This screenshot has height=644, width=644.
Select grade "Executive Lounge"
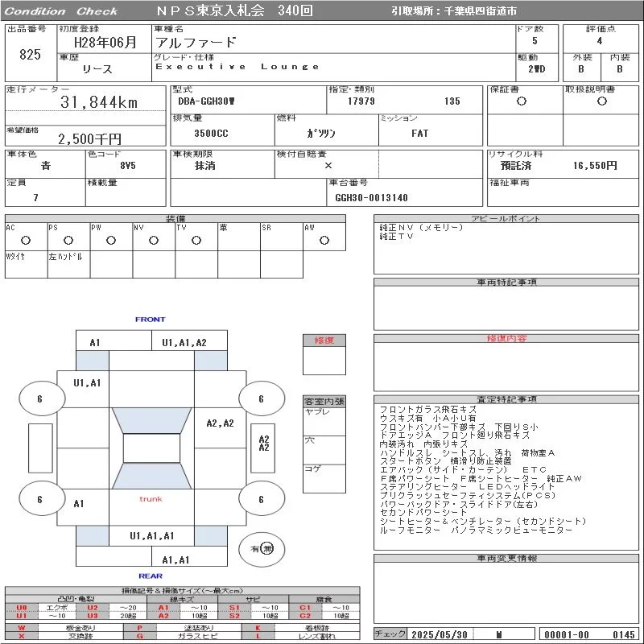point(237,67)
